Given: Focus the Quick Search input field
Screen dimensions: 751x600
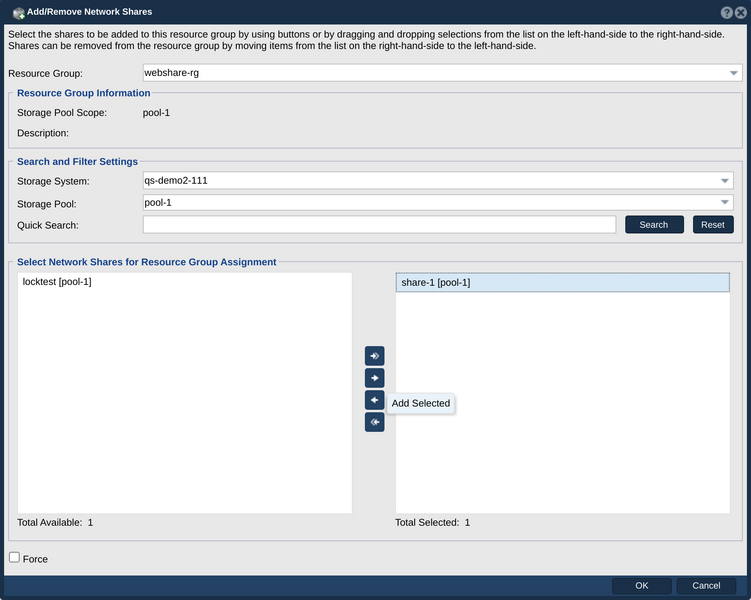Looking at the screenshot, I should pyautogui.click(x=379, y=225).
